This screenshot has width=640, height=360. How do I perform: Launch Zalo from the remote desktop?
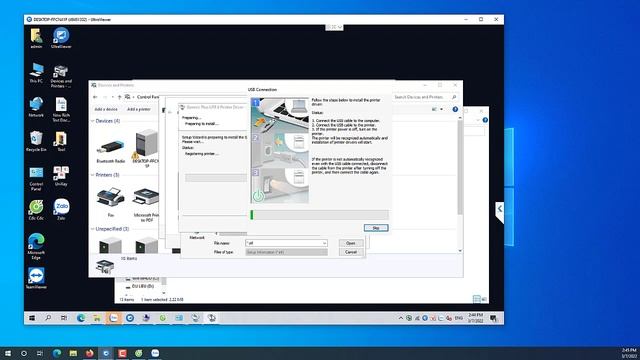[61, 210]
